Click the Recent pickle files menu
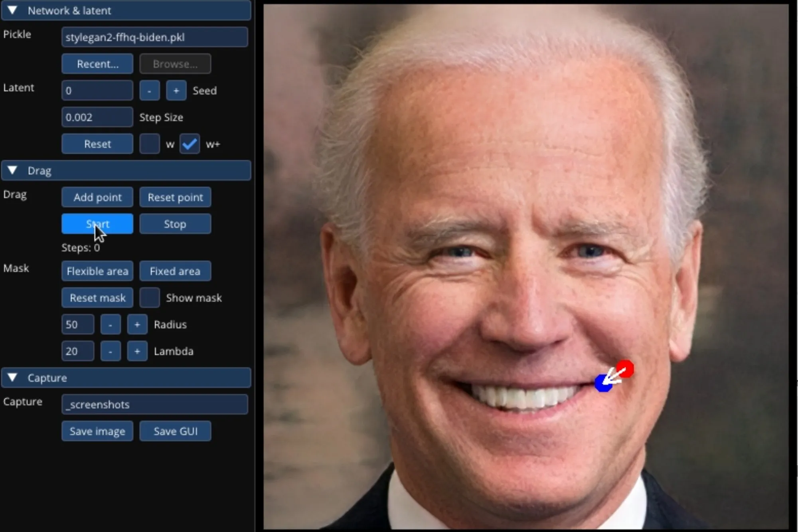The image size is (798, 532). (x=97, y=63)
